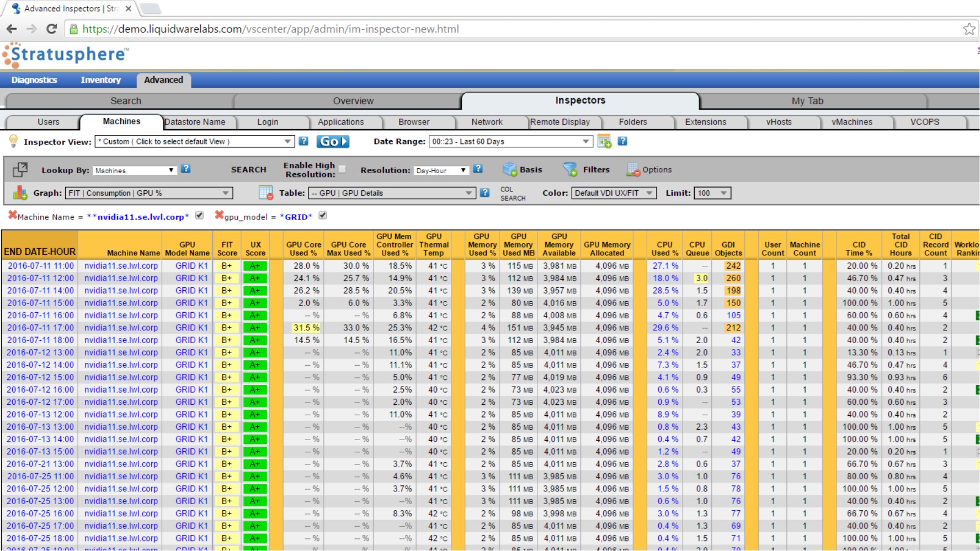Click the Graph bar chart icon
Image resolution: width=980 pixels, height=551 pixels.
(20, 192)
